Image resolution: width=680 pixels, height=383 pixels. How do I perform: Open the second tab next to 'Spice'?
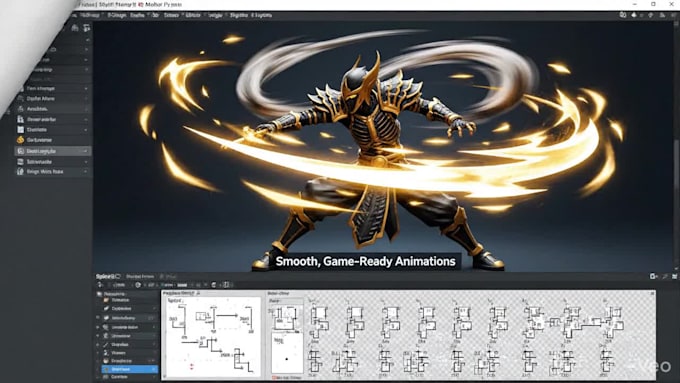(x=140, y=276)
